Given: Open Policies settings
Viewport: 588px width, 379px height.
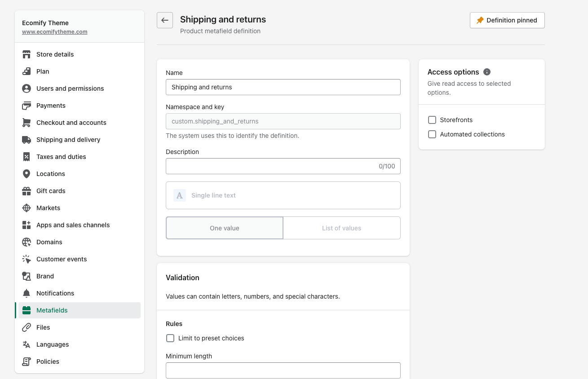Looking at the screenshot, I should [80, 361].
